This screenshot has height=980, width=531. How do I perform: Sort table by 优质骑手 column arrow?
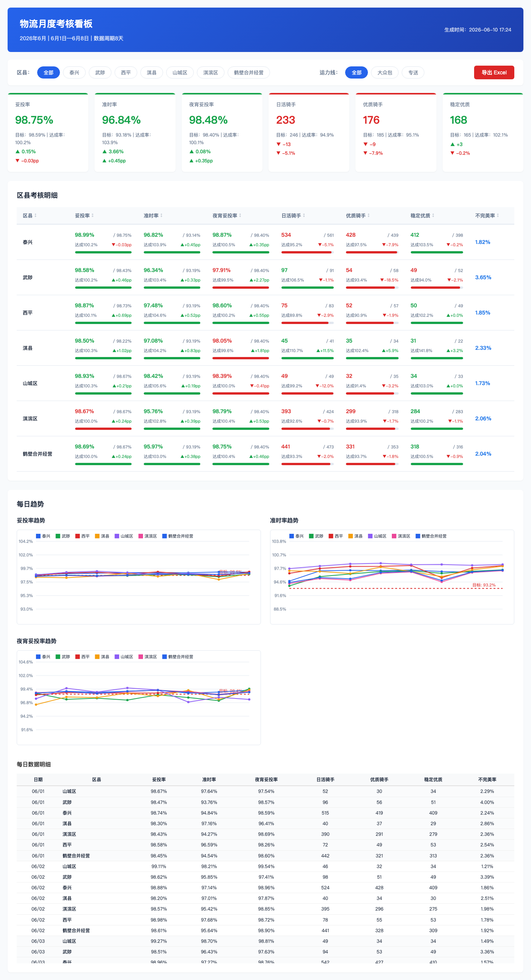coord(369,216)
